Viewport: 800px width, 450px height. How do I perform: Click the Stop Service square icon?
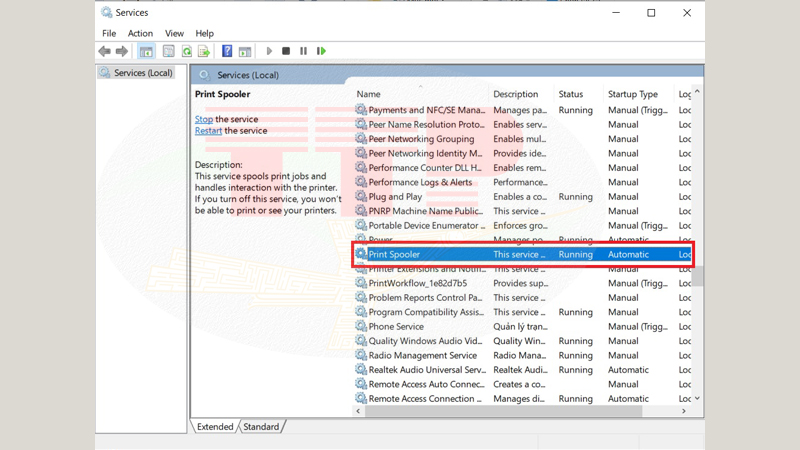[286, 51]
